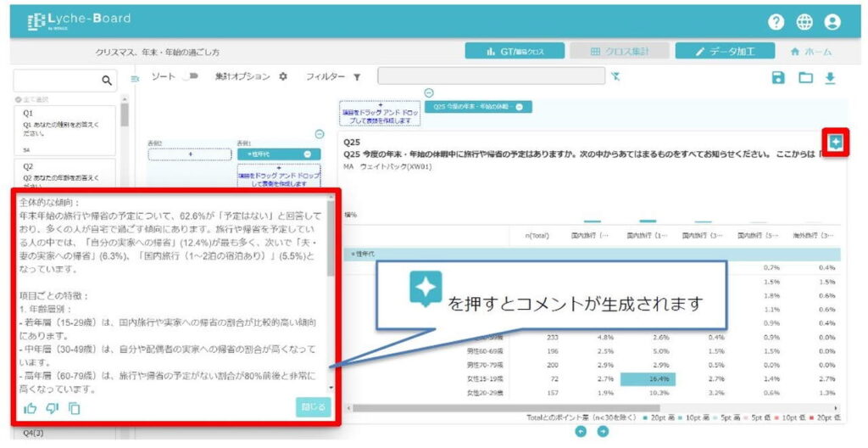Collapse the row axis area
The width and height of the screenshot is (868, 448).
coord(320,134)
